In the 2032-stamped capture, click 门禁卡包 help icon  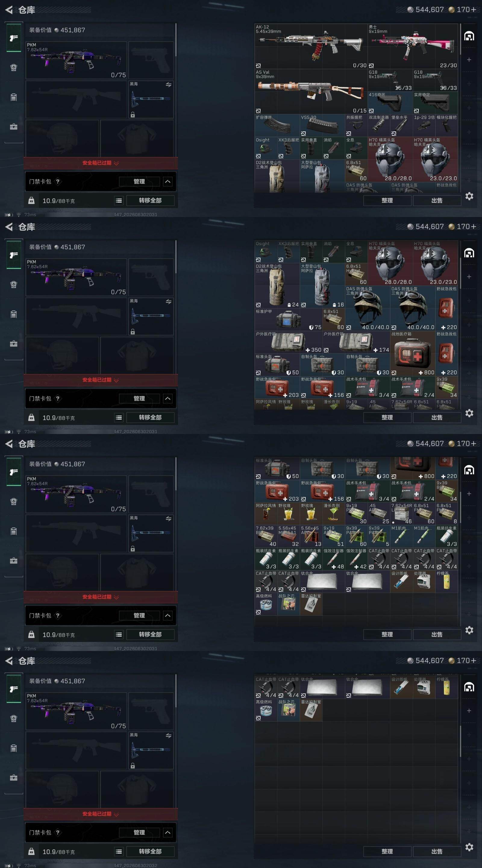pyautogui.click(x=58, y=832)
